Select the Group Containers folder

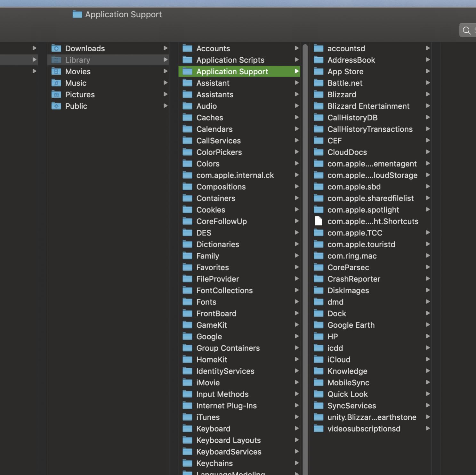pyautogui.click(x=228, y=348)
